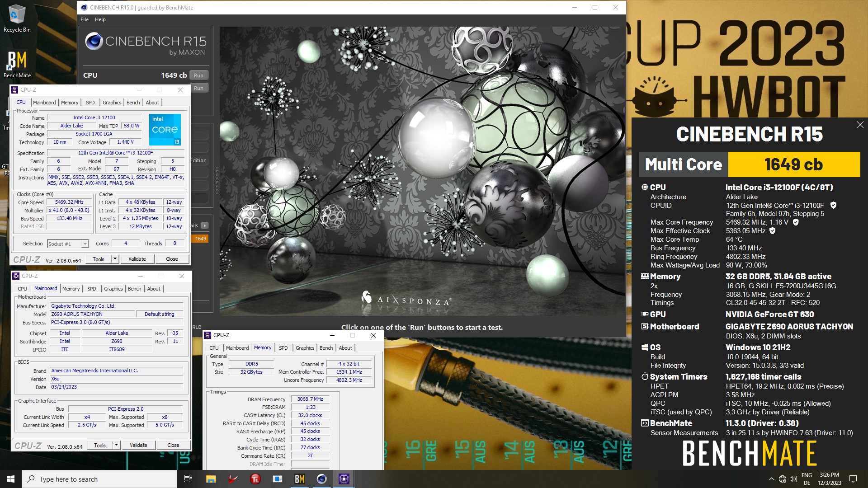Click the Windows OS icon in BenchMate panel
The image size is (868, 488).
(x=645, y=347)
